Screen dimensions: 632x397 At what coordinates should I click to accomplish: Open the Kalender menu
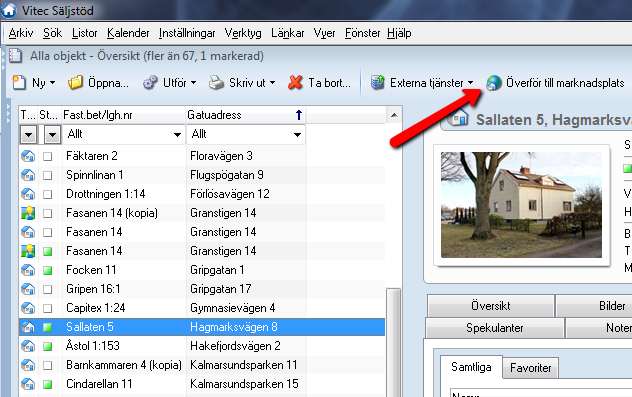tap(128, 33)
